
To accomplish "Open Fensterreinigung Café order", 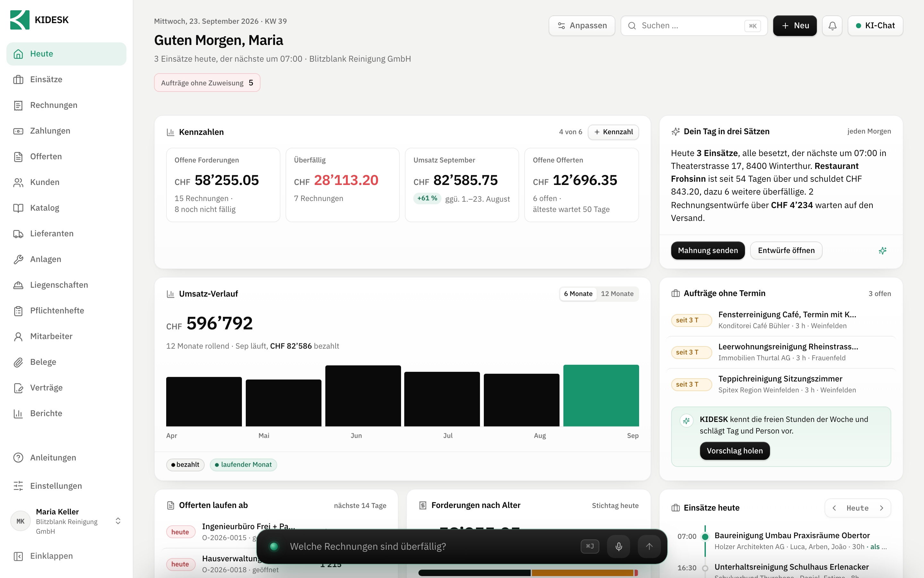I will click(781, 320).
